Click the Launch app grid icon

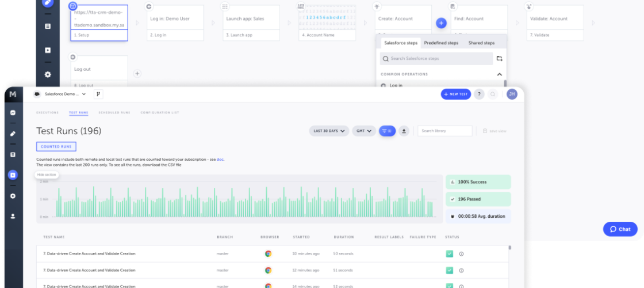(225, 6)
